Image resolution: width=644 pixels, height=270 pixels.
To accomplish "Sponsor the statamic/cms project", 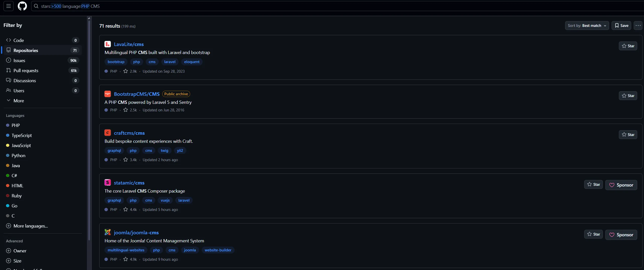I will pyautogui.click(x=621, y=185).
